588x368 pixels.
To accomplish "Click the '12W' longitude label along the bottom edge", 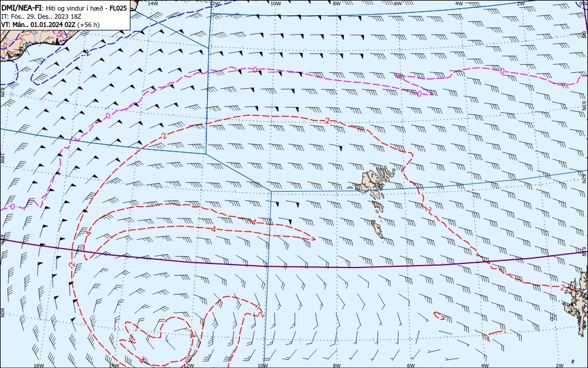I will [189, 366].
